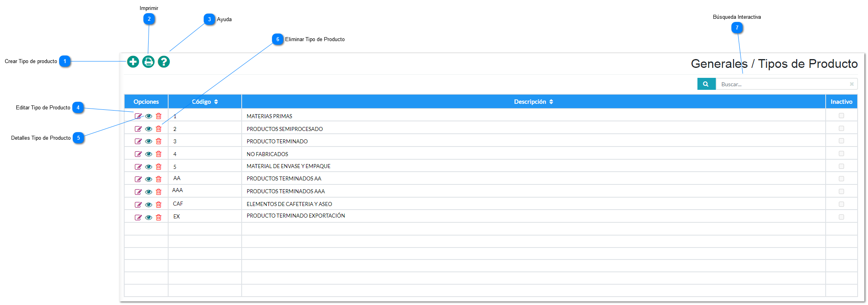Screen dimensions: 868x305
Task: Open the Help question mark icon
Action: [164, 62]
